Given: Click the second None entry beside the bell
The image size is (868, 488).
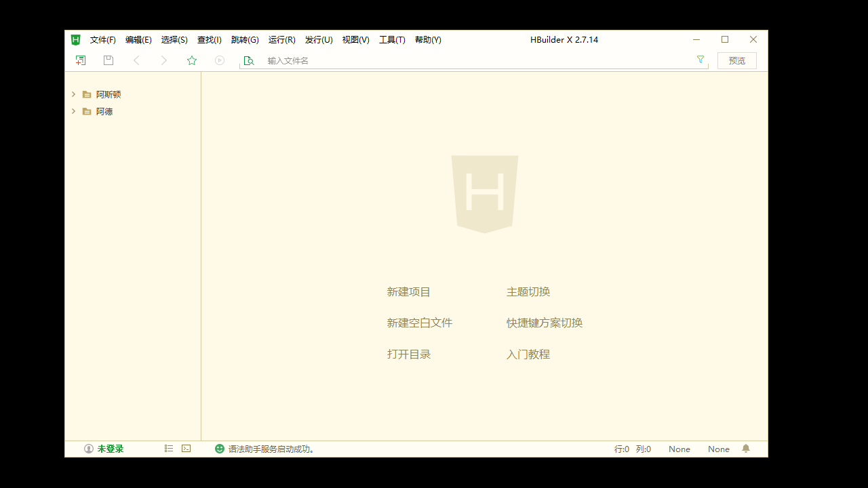Looking at the screenshot, I should 719,449.
